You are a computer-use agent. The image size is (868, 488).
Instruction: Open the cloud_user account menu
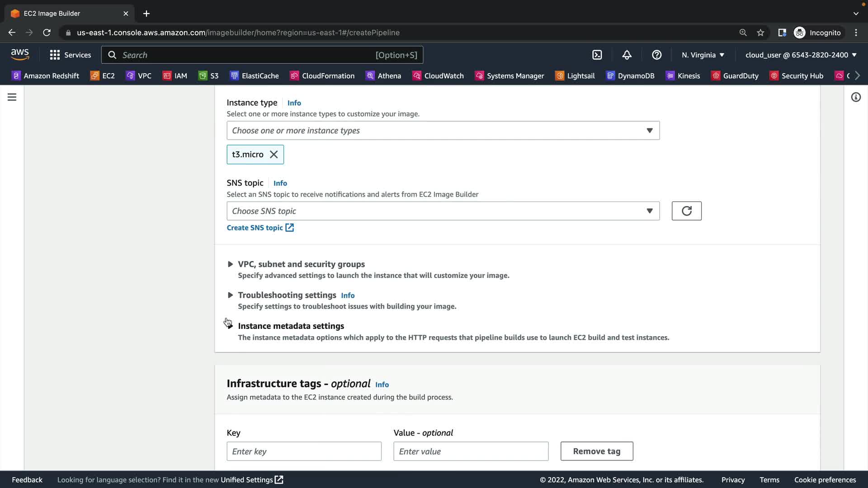(801, 55)
